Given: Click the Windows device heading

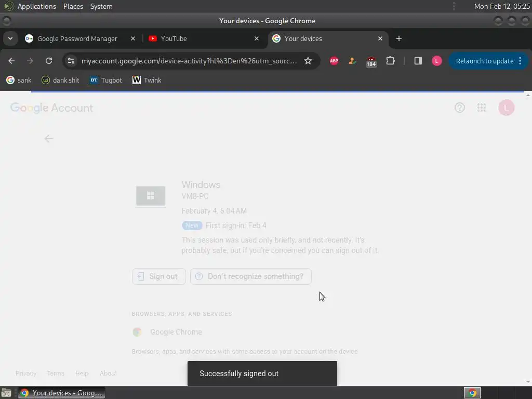Looking at the screenshot, I should 201,185.
